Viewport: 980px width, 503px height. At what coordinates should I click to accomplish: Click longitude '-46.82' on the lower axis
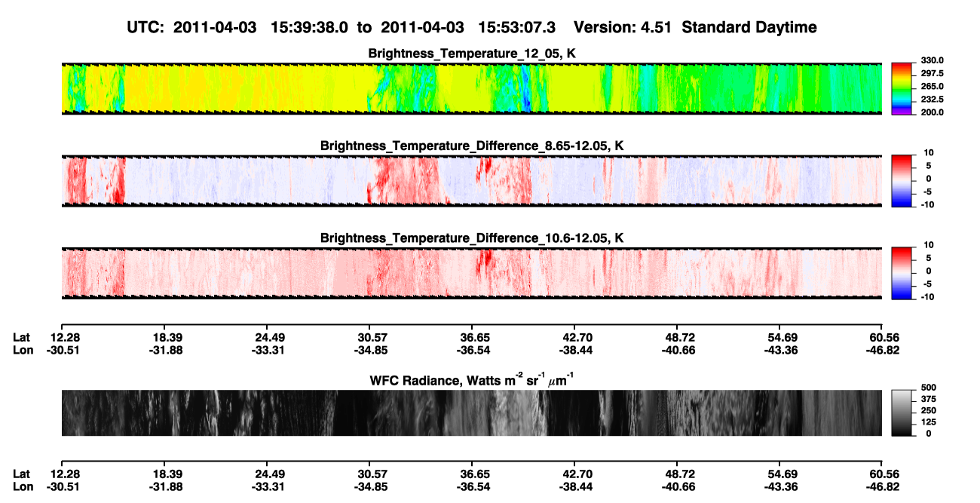click(x=882, y=486)
